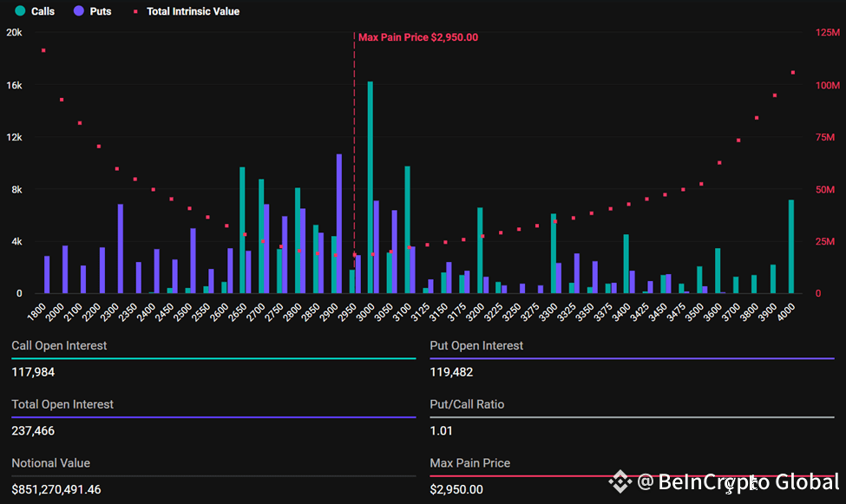The width and height of the screenshot is (846, 504).
Task: Click the x-axis label 2300
Action: point(110,312)
